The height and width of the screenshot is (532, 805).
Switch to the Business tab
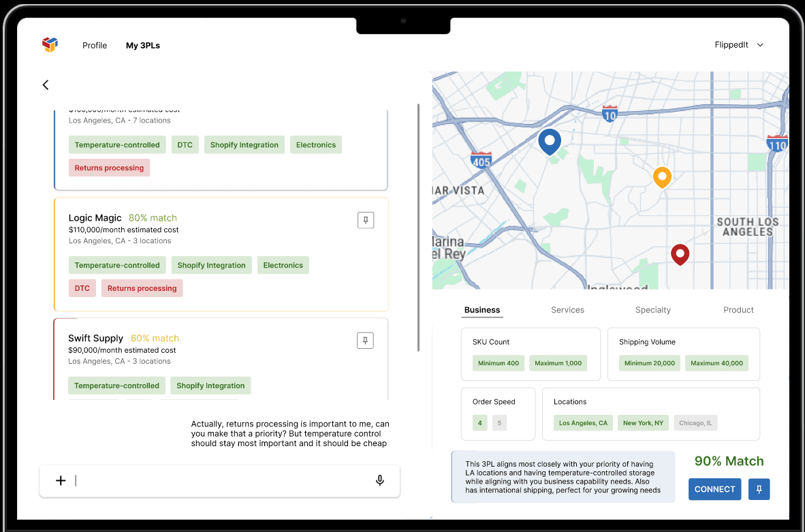click(482, 310)
